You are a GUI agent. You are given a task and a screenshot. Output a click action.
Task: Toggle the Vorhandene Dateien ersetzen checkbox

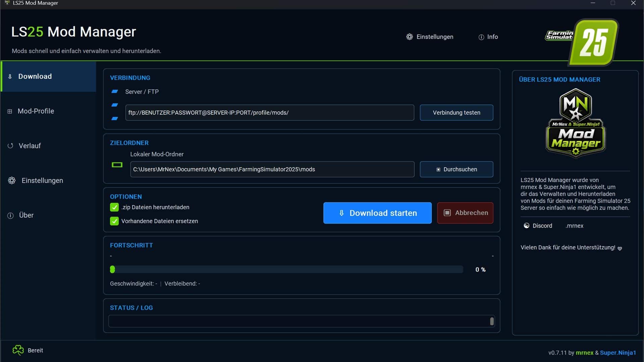point(114,221)
